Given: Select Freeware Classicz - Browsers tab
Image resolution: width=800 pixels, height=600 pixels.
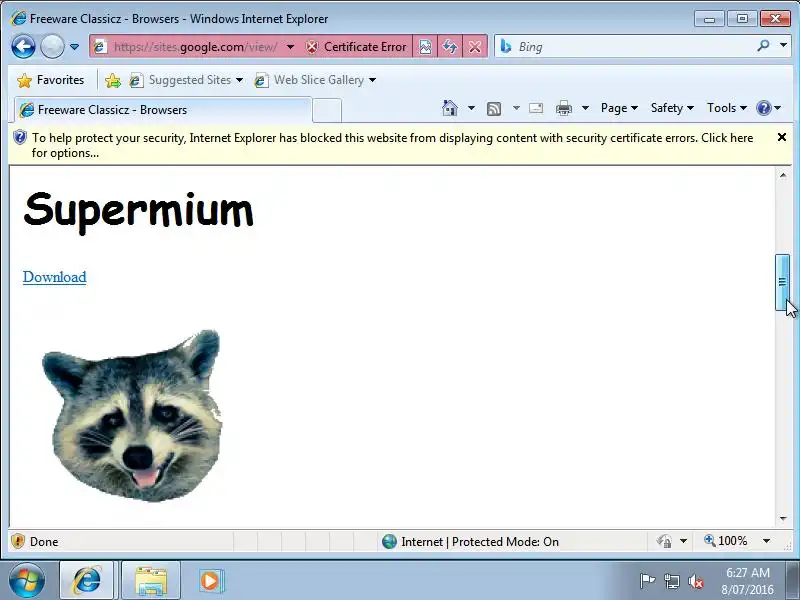Looking at the screenshot, I should click(163, 110).
